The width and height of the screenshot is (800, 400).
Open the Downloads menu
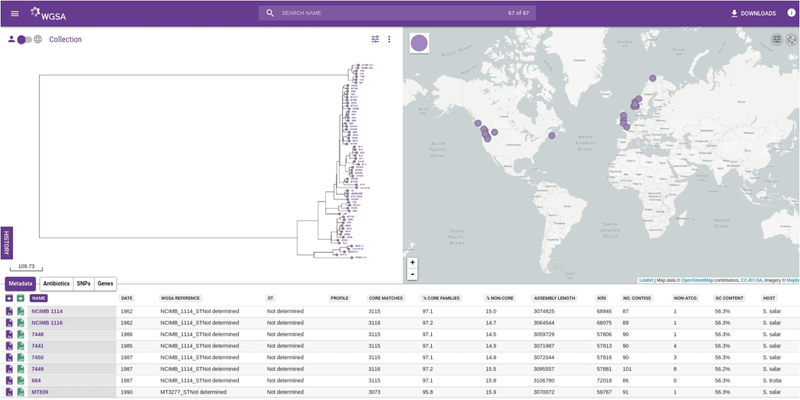[x=753, y=13]
